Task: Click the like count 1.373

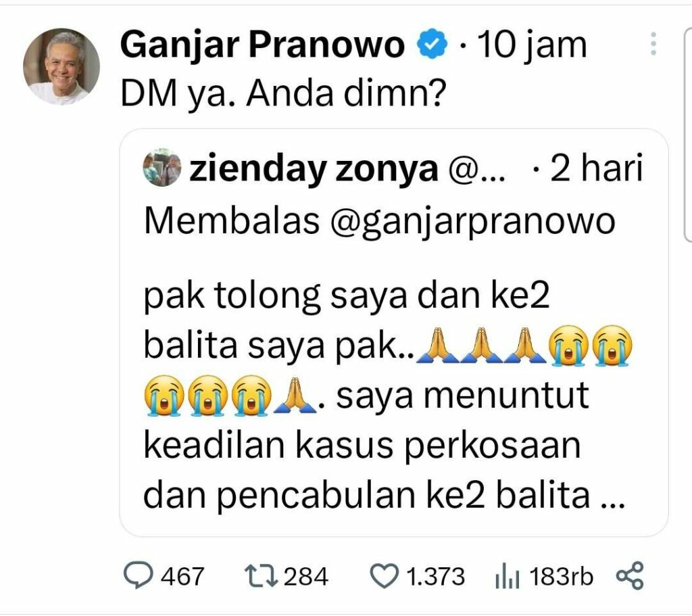Action: click(x=435, y=577)
